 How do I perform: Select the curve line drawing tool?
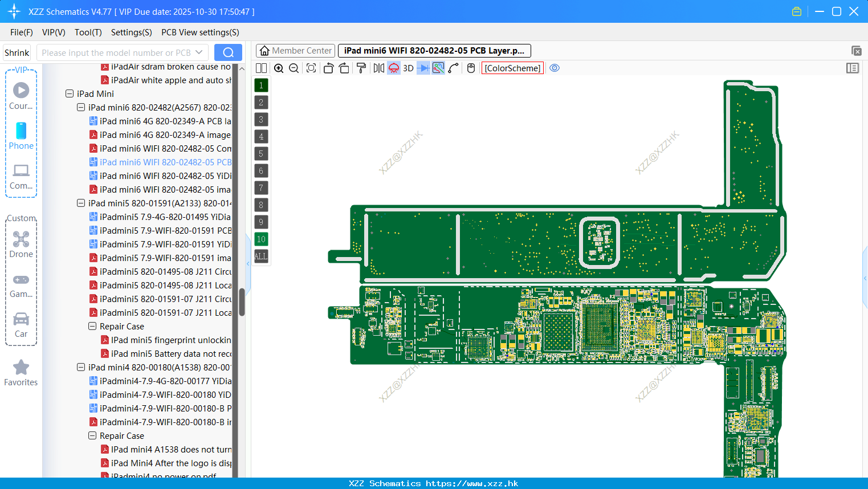[454, 68]
